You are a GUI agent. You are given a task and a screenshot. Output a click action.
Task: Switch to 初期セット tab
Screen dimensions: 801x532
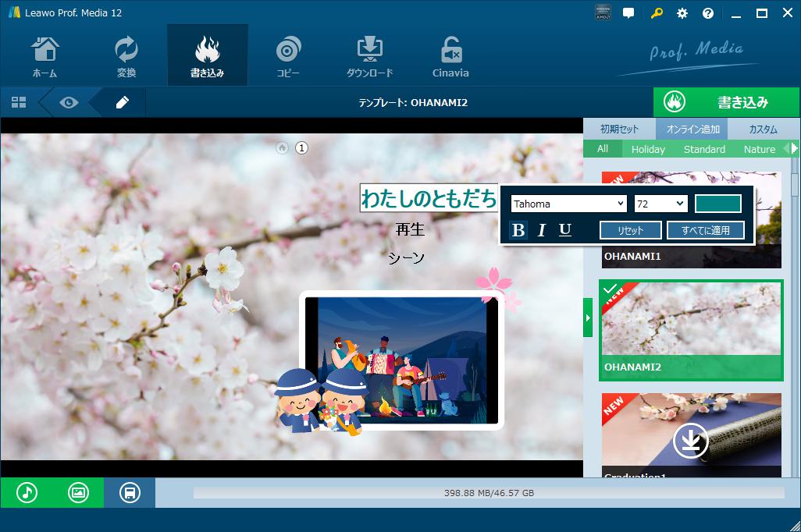coord(619,129)
